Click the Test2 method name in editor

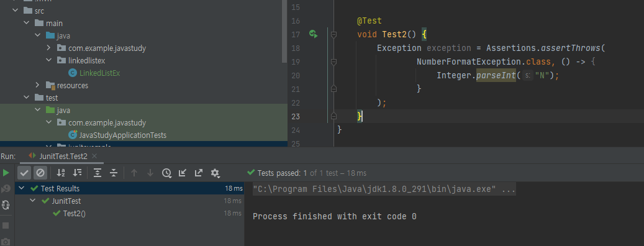pyautogui.click(x=394, y=35)
